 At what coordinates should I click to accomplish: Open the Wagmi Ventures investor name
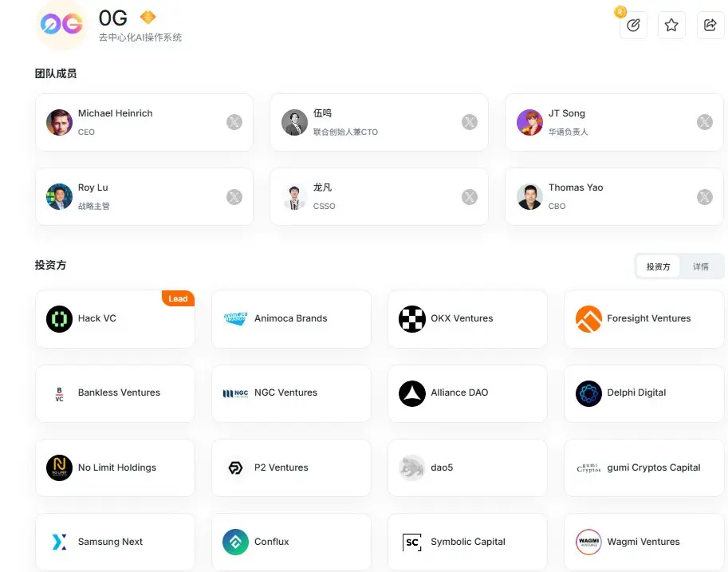(x=643, y=542)
